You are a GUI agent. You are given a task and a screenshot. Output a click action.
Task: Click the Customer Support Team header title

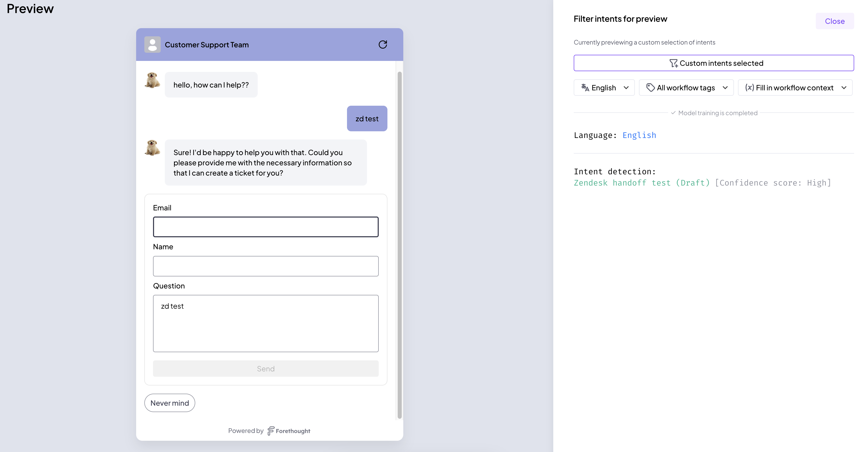(207, 45)
